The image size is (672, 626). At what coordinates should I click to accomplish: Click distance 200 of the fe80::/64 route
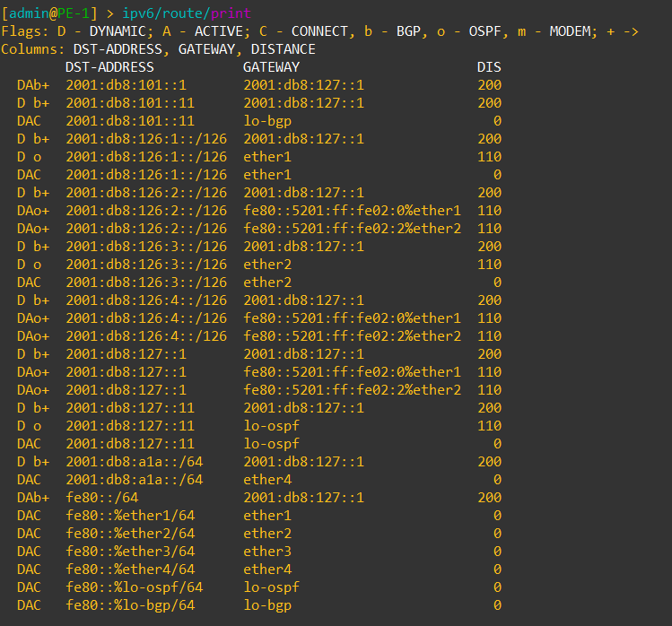click(489, 498)
